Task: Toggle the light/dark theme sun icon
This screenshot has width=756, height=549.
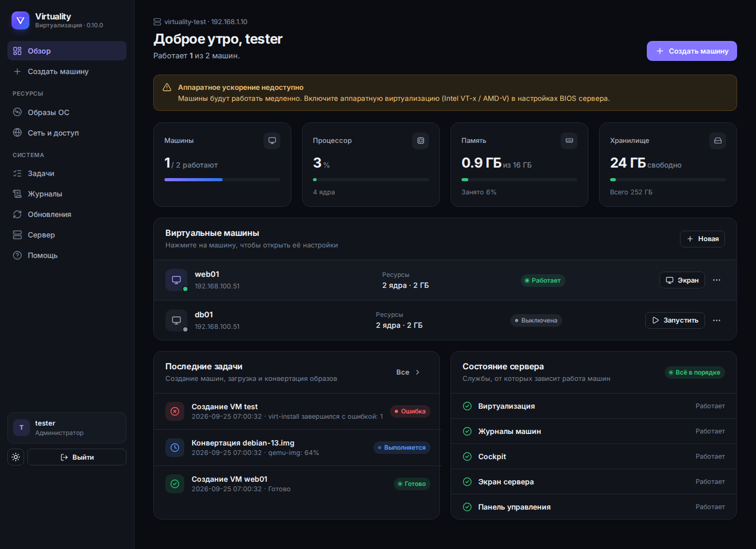Action: (16, 457)
